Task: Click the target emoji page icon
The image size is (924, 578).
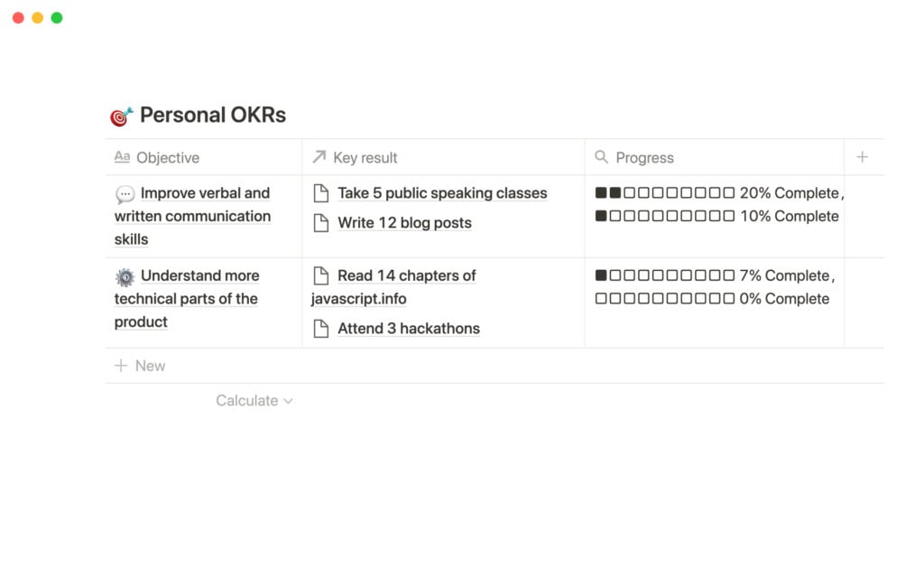Action: pyautogui.click(x=118, y=115)
